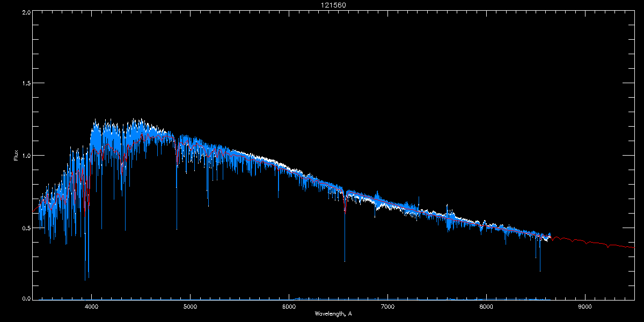Image resolution: width=644 pixels, height=322 pixels.
Task: Click bottom of the absorption dip near 6560
Action: coord(345,261)
